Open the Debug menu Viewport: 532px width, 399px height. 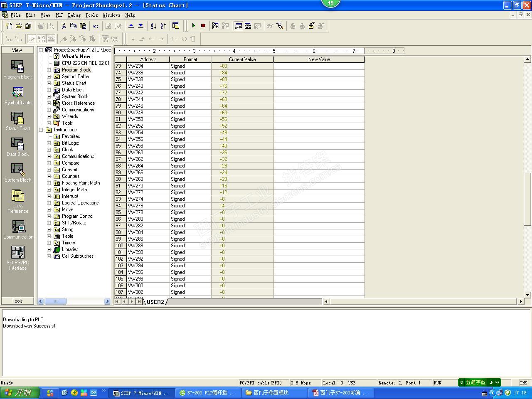pyautogui.click(x=74, y=15)
